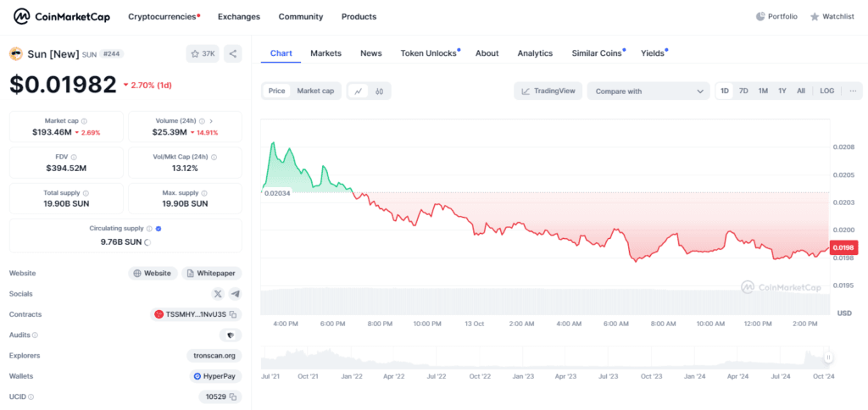Switch to the News tab
This screenshot has height=410, width=868.
[x=371, y=53]
